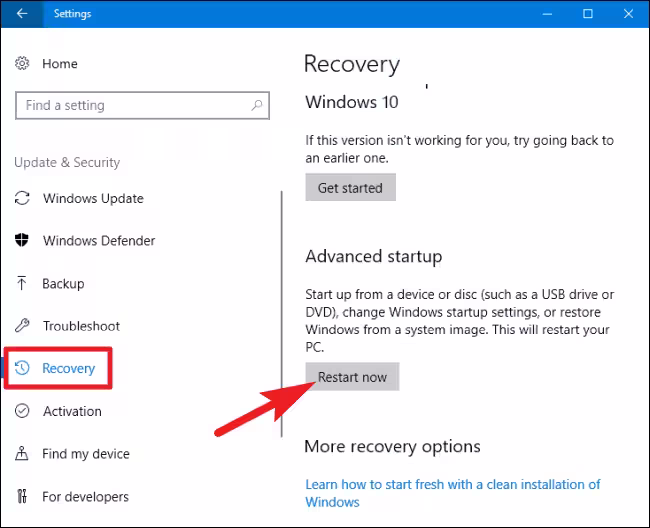This screenshot has width=650, height=528.
Task: Click the Windows 10 section heading
Action: 352,102
